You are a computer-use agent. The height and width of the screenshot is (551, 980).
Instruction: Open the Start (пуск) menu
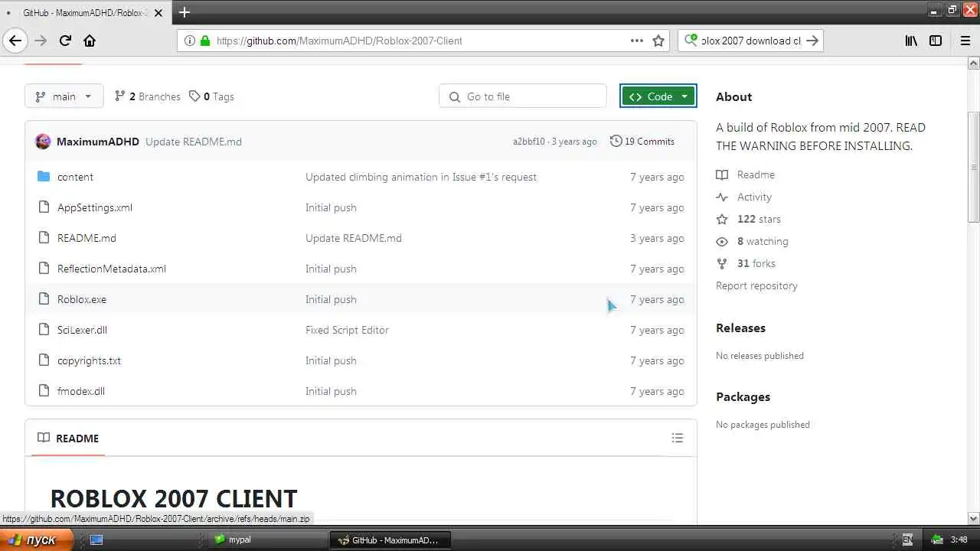pos(36,540)
